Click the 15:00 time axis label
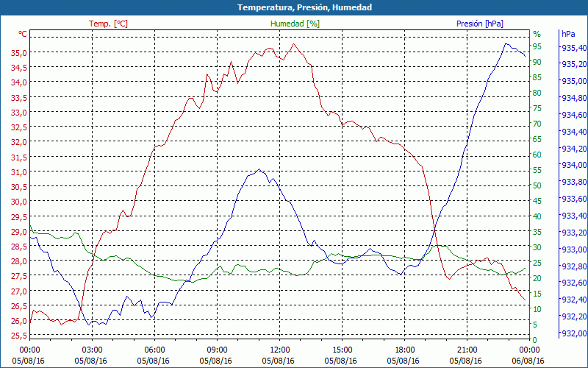The height and width of the screenshot is (368, 588). 342,350
